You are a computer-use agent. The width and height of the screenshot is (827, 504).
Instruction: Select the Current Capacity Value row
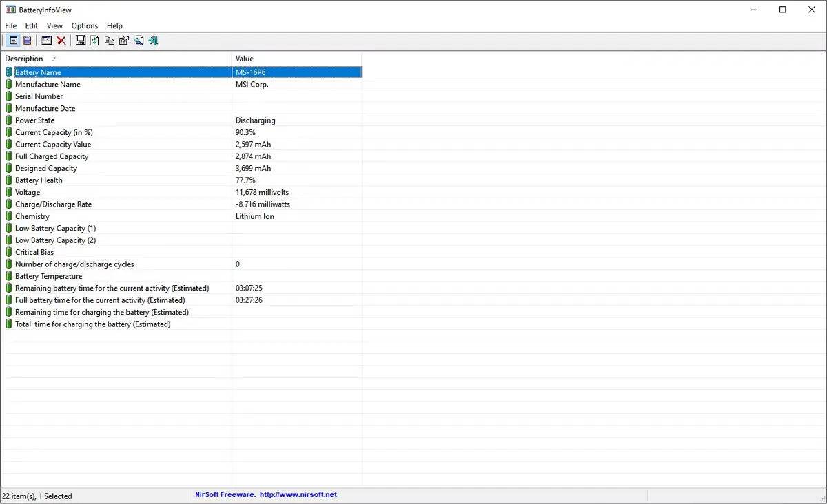tap(182, 144)
